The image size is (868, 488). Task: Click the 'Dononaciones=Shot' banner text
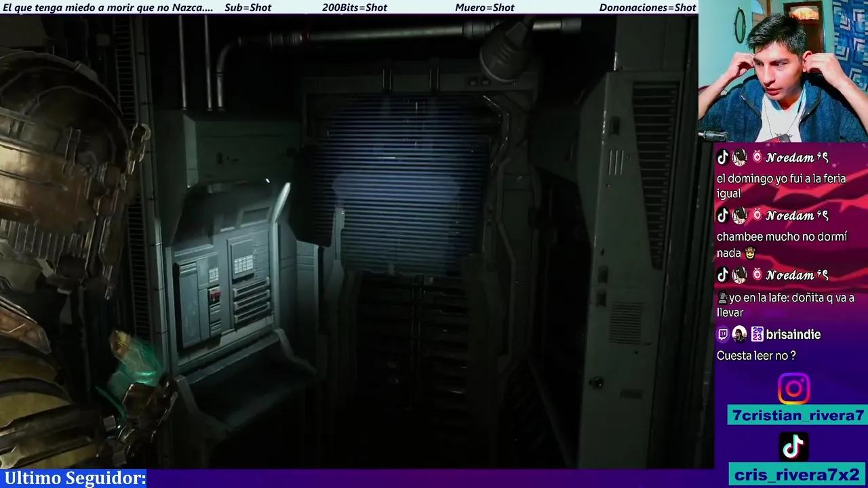click(648, 7)
